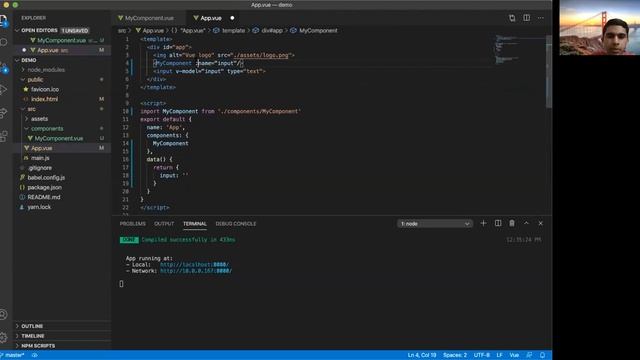Add a new terminal with plus icon
This screenshot has height=360, width=640.
click(x=483, y=223)
